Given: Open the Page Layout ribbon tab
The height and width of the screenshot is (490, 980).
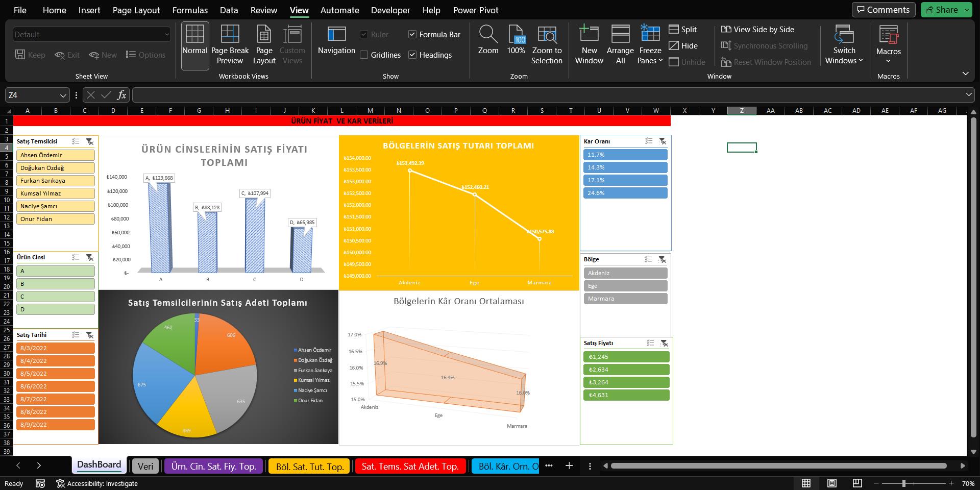Looking at the screenshot, I should (136, 10).
